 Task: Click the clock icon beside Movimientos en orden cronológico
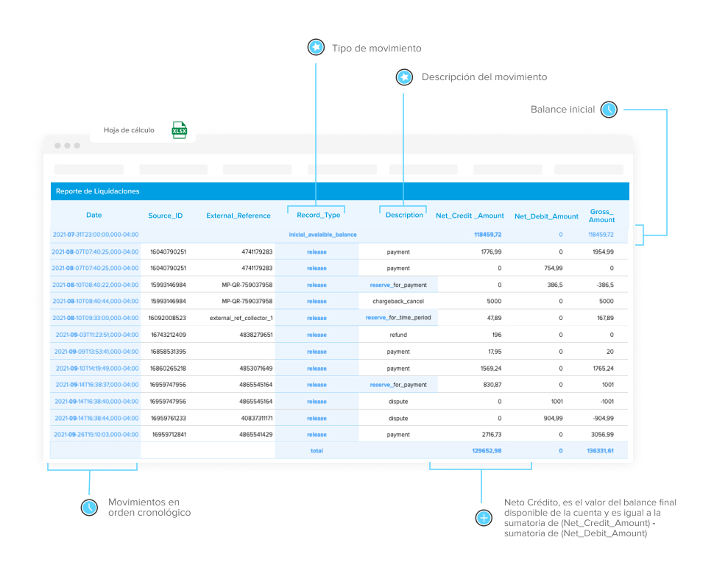(x=89, y=508)
